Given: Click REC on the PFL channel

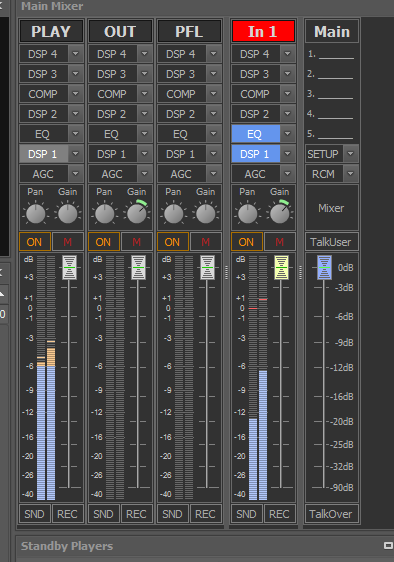Looking at the screenshot, I should 205,514.
